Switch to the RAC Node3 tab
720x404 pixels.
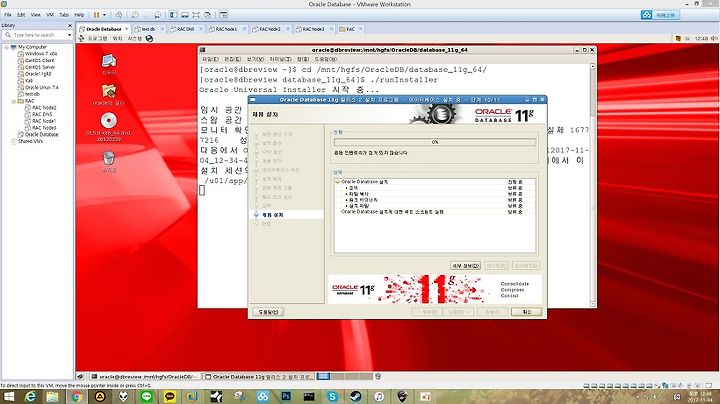pos(313,29)
